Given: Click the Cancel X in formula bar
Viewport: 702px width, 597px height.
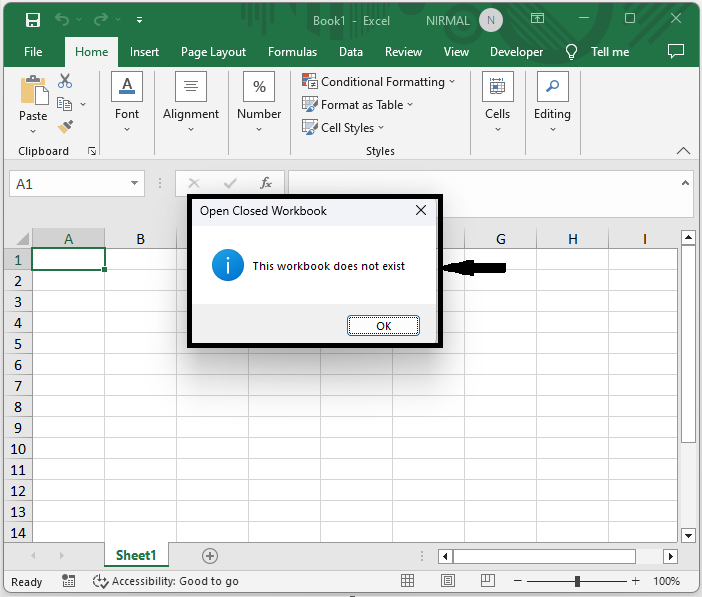Looking at the screenshot, I should [194, 183].
